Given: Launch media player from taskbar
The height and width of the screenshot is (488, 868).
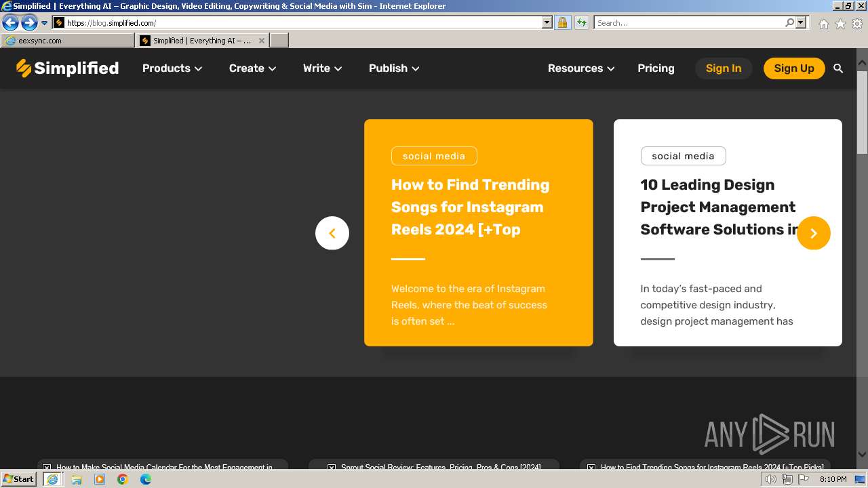Looking at the screenshot, I should [100, 479].
